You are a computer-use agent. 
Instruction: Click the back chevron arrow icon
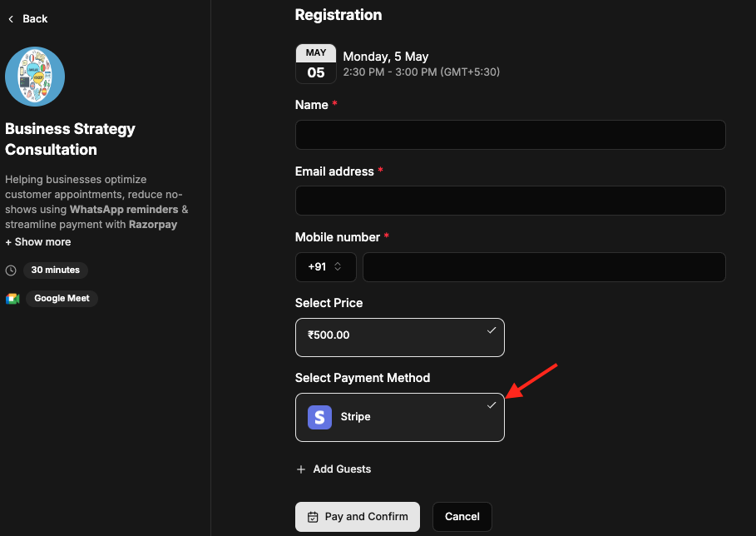[11, 19]
